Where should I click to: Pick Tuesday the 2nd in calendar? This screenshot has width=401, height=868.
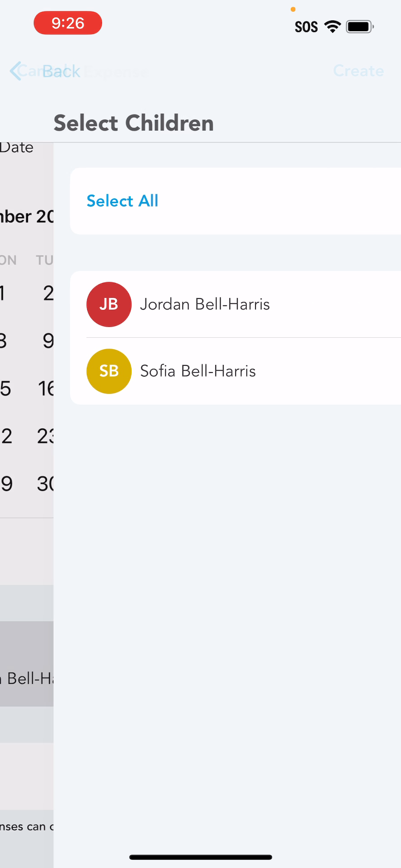coord(48,293)
